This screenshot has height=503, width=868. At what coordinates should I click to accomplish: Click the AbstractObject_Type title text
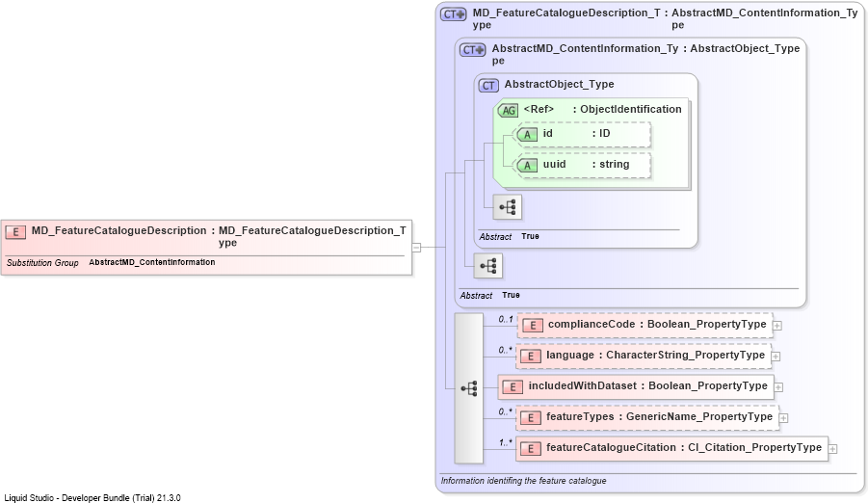(x=559, y=84)
